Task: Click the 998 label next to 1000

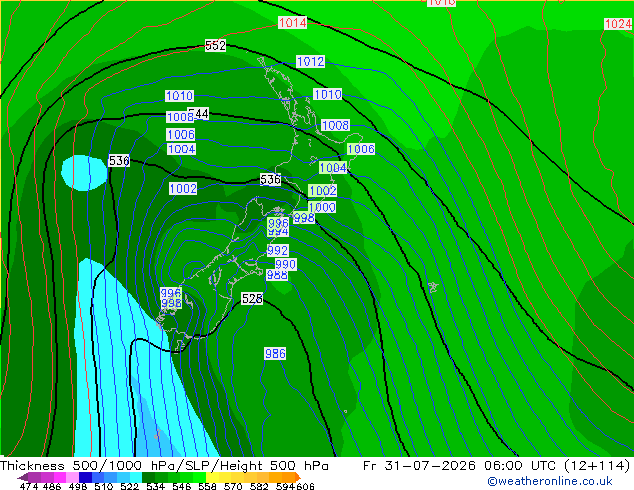Action: point(304,218)
